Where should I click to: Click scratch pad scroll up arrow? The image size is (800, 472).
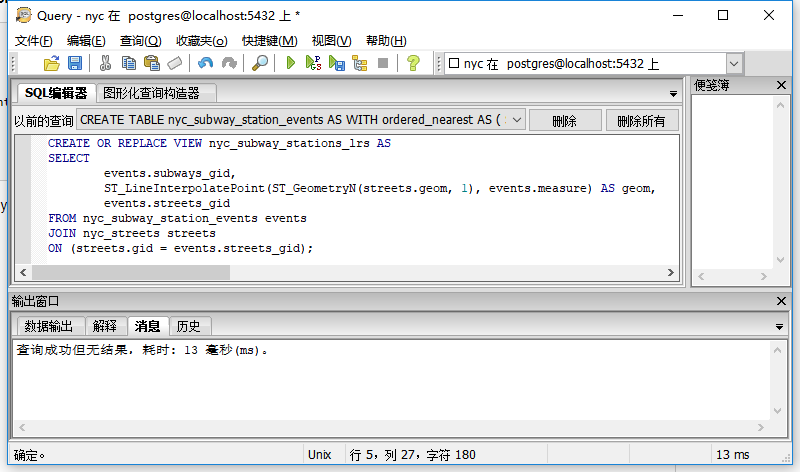tap(780, 105)
